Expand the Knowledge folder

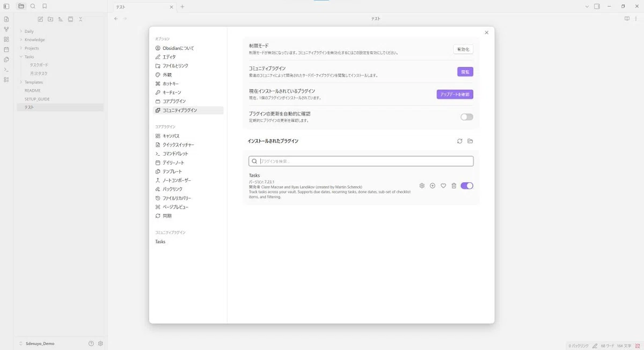[x=34, y=40]
